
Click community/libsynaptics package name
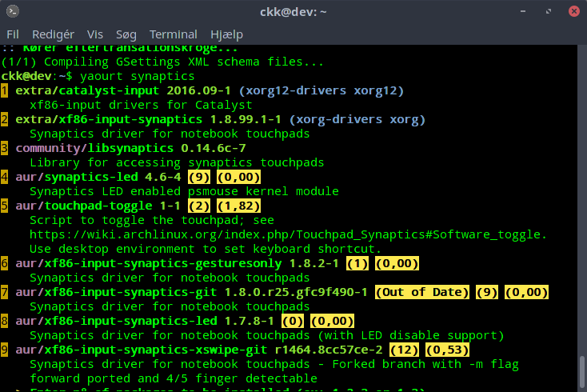coord(94,148)
